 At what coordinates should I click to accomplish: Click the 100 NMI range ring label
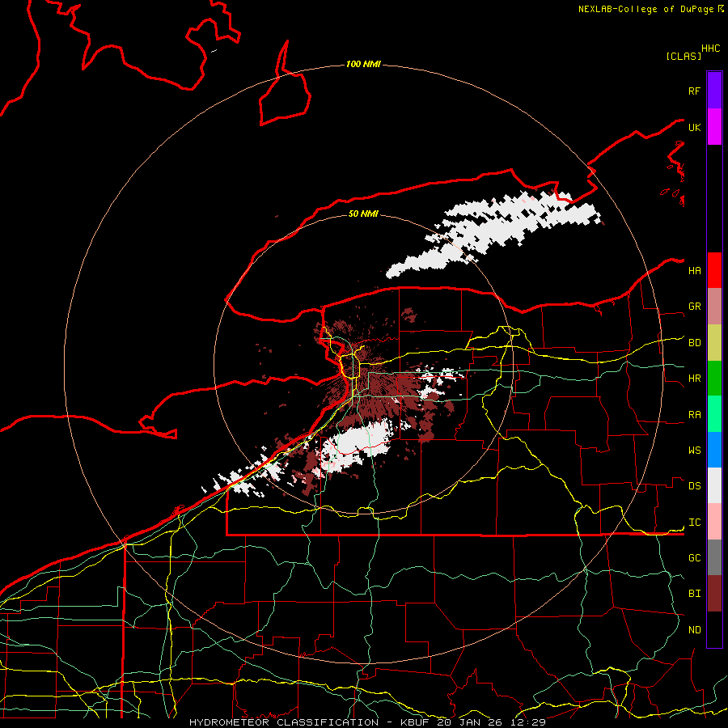363,64
